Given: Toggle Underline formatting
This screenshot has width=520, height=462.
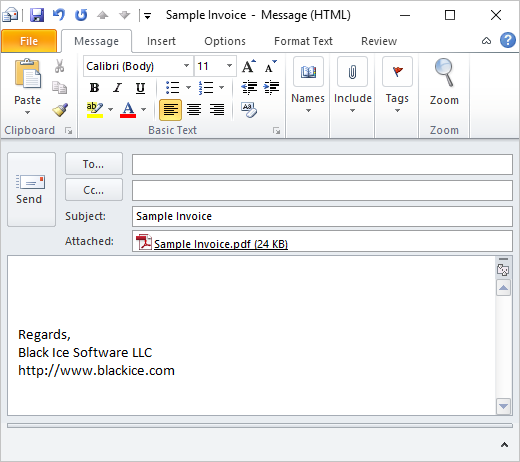Looking at the screenshot, I should click(x=140, y=88).
